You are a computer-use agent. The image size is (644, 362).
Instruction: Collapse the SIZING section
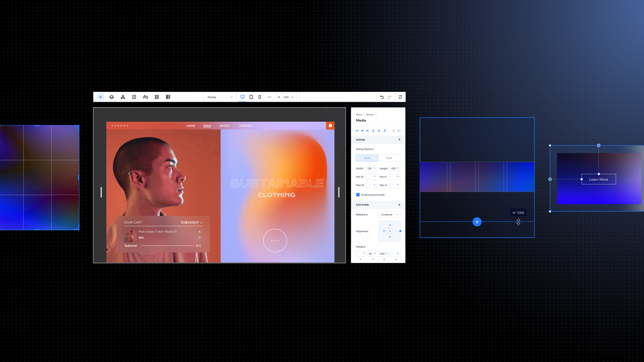pyautogui.click(x=399, y=140)
